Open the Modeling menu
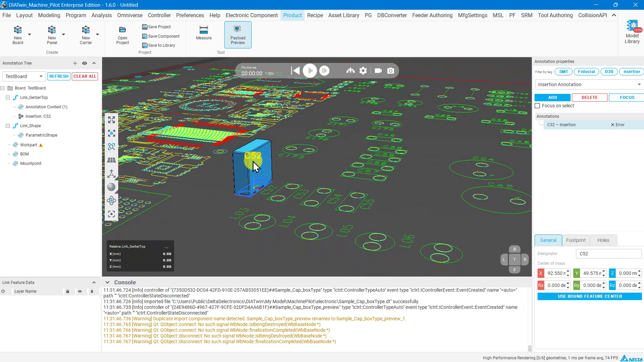 coord(49,15)
